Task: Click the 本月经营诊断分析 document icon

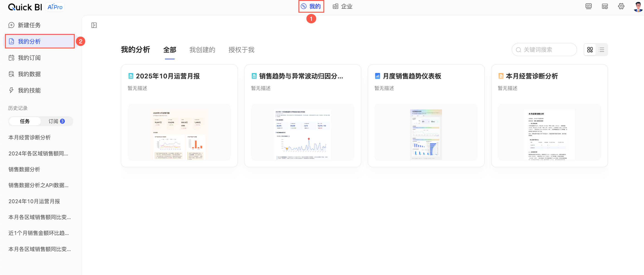Action: [x=501, y=76]
